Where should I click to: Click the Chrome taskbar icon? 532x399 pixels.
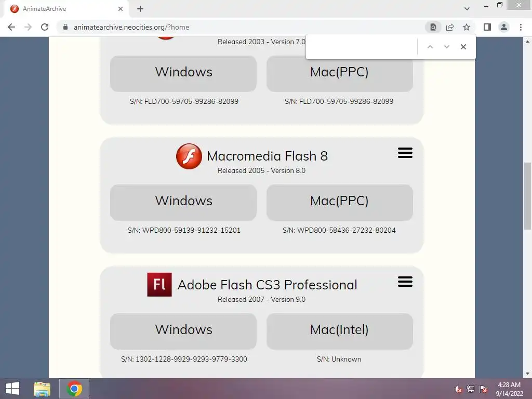click(x=74, y=389)
